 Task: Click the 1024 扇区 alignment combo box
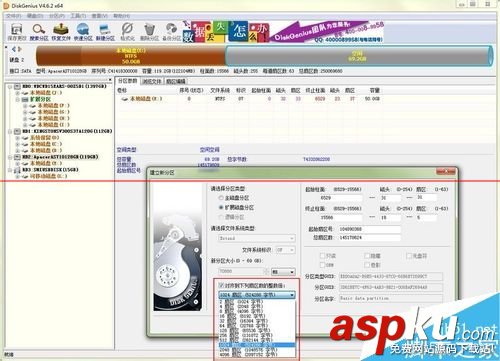(x=257, y=295)
